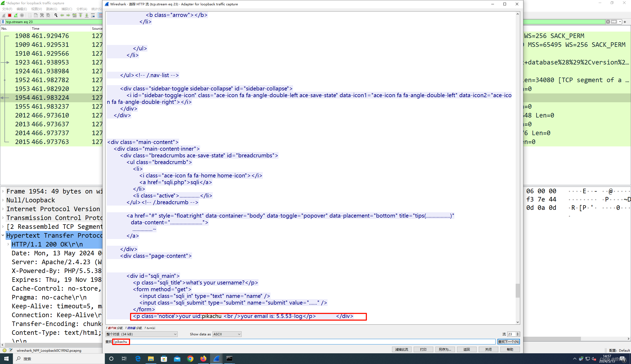Jump to the last packet icon
631x364 pixels.
coord(87,15)
